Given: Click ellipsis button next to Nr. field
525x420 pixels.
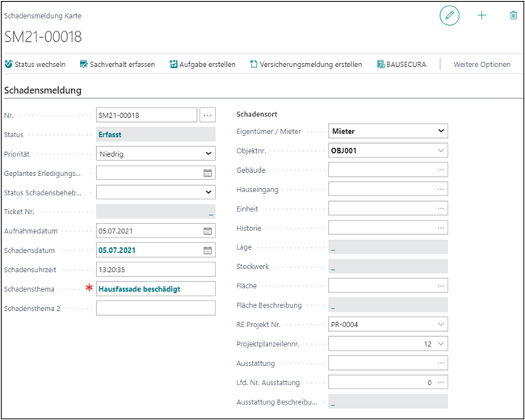Looking at the screenshot, I should pos(208,115).
